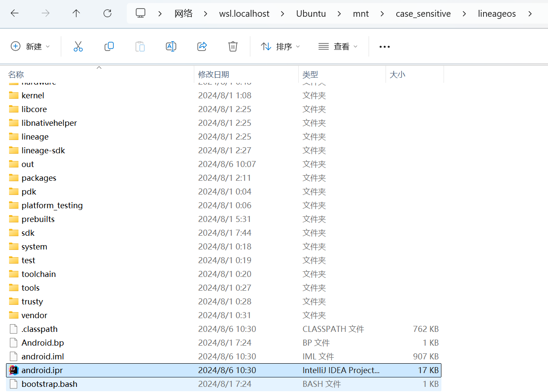Click the Delete trash can icon
This screenshot has width=548, height=392.
pos(233,46)
